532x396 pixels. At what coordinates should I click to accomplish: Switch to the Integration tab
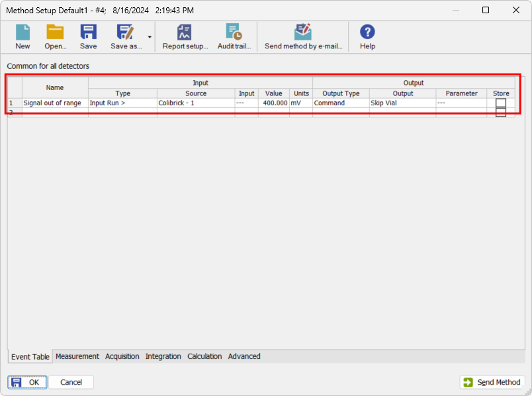[x=163, y=356]
